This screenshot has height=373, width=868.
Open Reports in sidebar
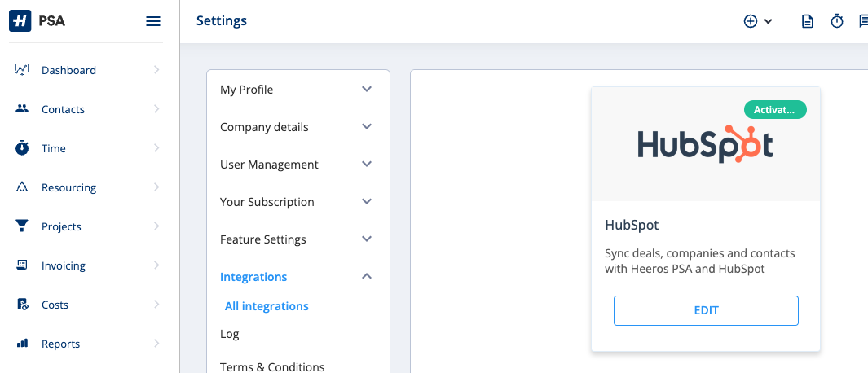click(x=61, y=344)
